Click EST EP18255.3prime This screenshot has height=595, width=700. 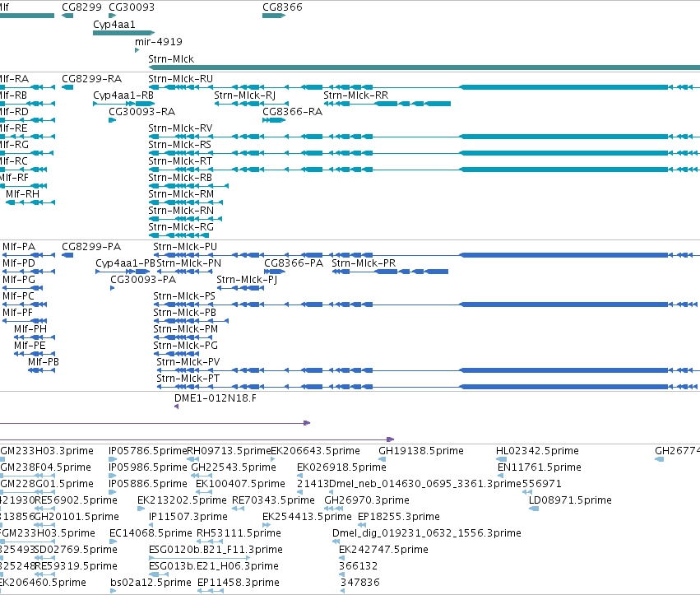pos(399,517)
